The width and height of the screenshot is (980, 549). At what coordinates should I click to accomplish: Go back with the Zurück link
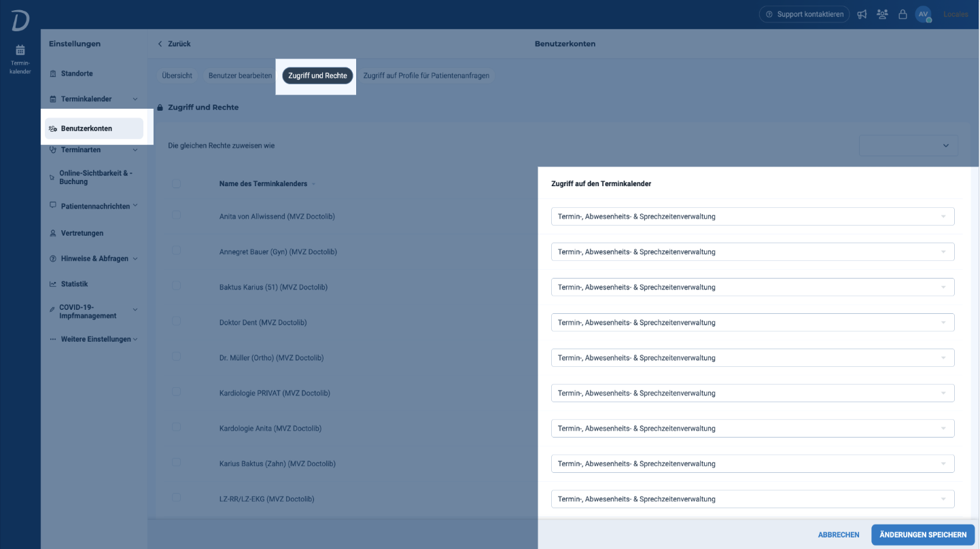point(174,43)
